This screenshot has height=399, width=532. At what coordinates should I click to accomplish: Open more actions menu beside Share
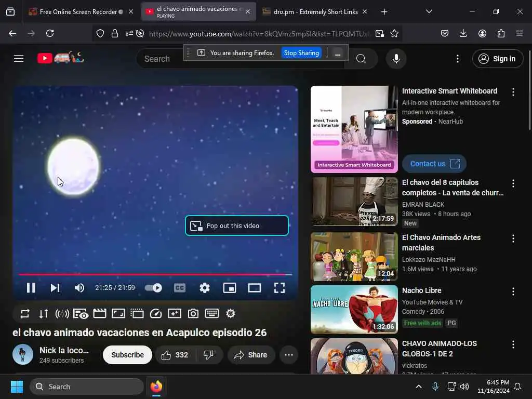[x=289, y=355]
